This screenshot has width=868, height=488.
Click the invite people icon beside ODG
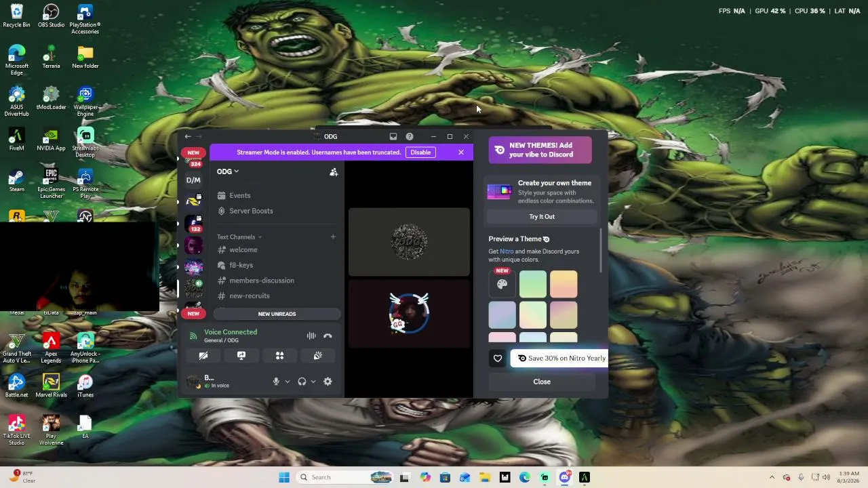pyautogui.click(x=334, y=172)
